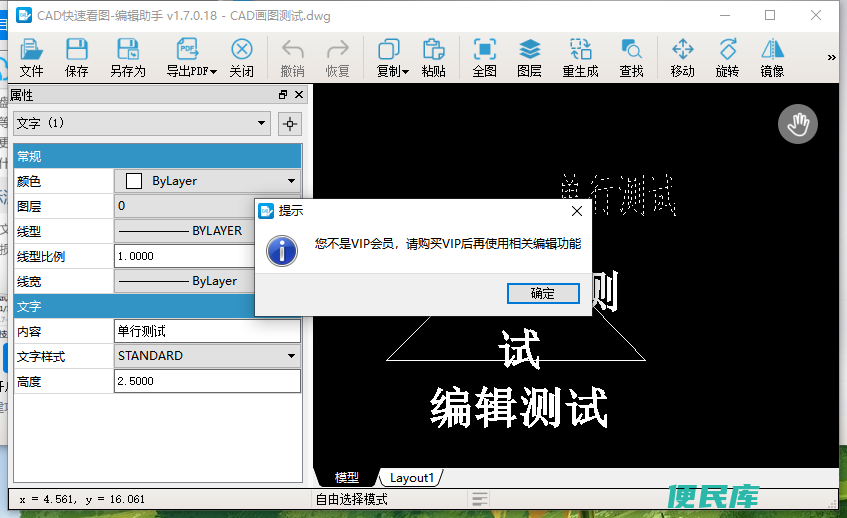Select the 镜像 (Mirror) tool
The width and height of the screenshot is (847, 518).
click(772, 58)
